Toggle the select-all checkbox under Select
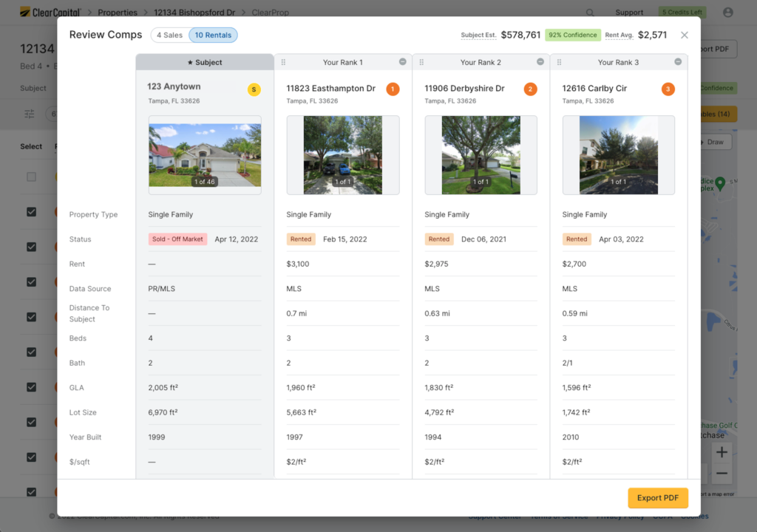Viewport: 757px width, 532px height. [x=31, y=177]
